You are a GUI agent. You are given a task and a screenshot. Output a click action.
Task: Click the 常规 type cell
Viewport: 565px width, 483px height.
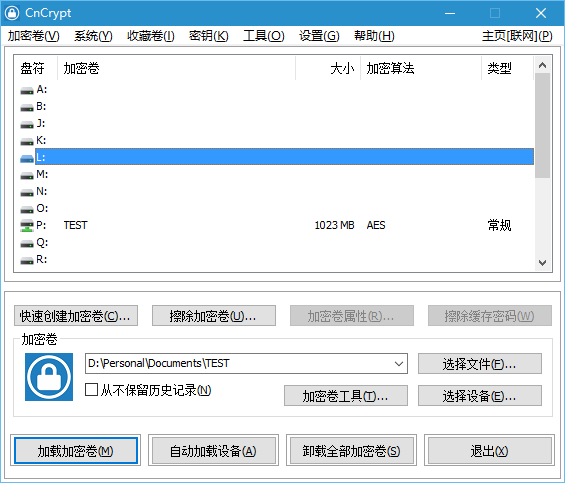(499, 226)
